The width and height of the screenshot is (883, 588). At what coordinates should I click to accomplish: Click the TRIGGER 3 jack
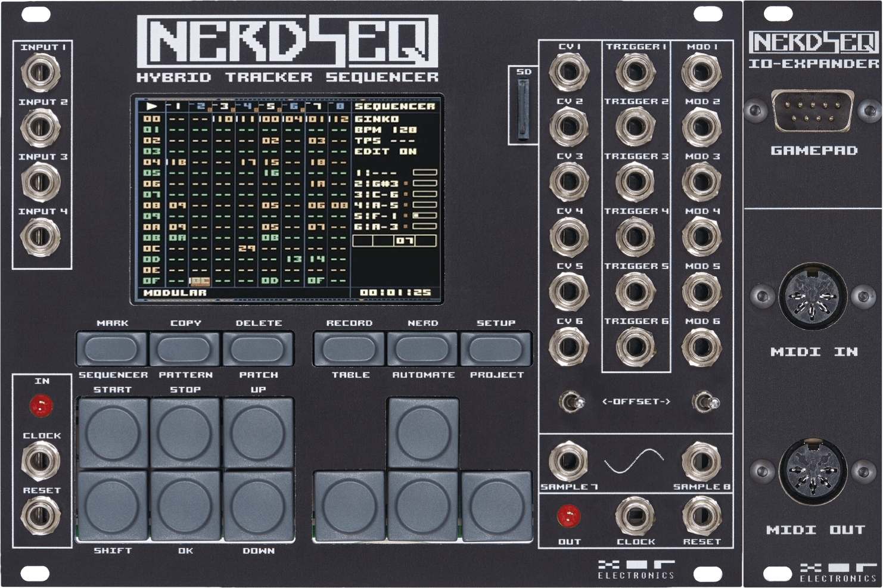click(x=635, y=181)
